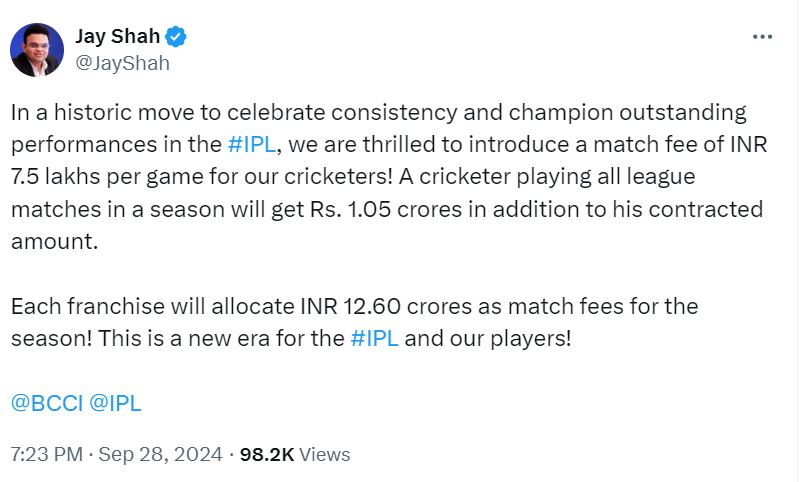
Task: Click the 7:23 PM post time
Action: coord(44,454)
